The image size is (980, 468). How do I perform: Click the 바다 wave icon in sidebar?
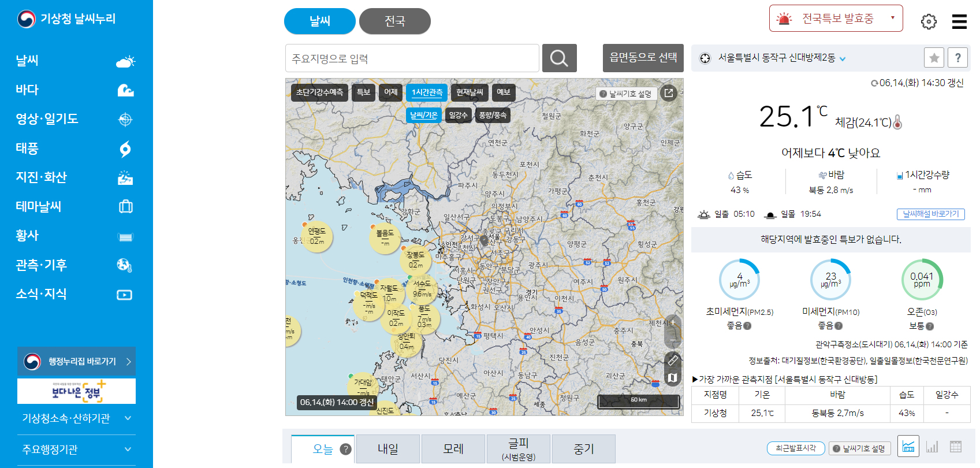(125, 90)
